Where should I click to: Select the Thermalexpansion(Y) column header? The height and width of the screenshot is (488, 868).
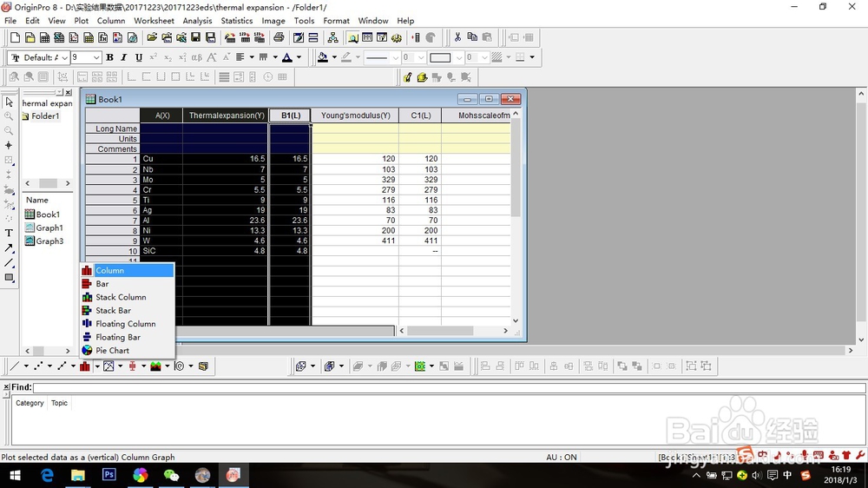[x=226, y=115]
